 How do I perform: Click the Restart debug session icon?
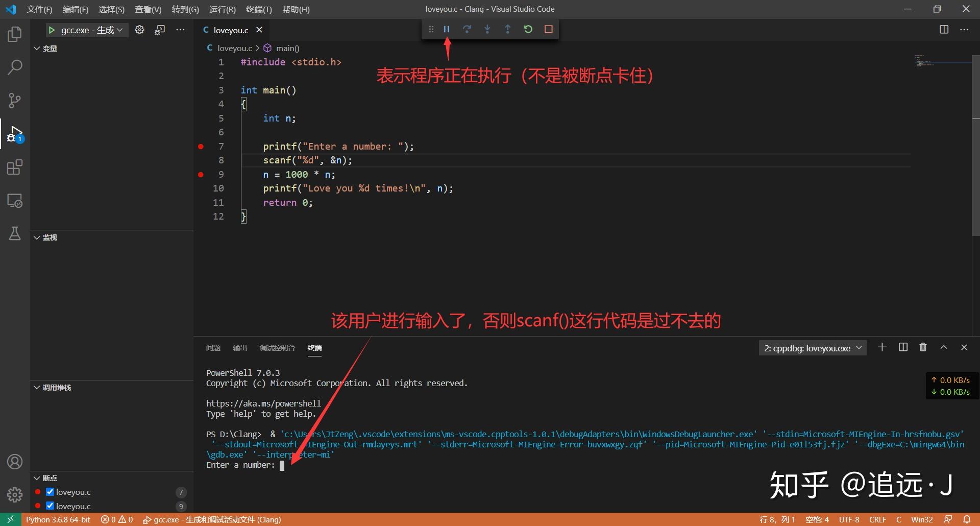click(x=528, y=29)
